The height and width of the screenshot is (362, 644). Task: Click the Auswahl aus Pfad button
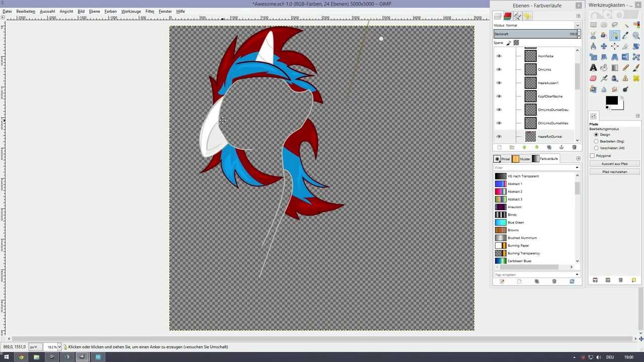click(x=614, y=163)
